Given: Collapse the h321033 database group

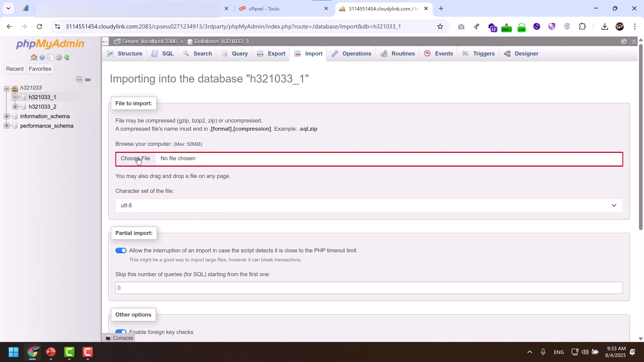Looking at the screenshot, I should pos(6,89).
